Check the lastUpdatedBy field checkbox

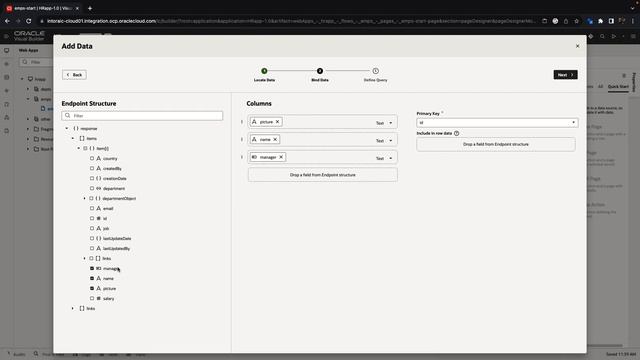pos(92,249)
